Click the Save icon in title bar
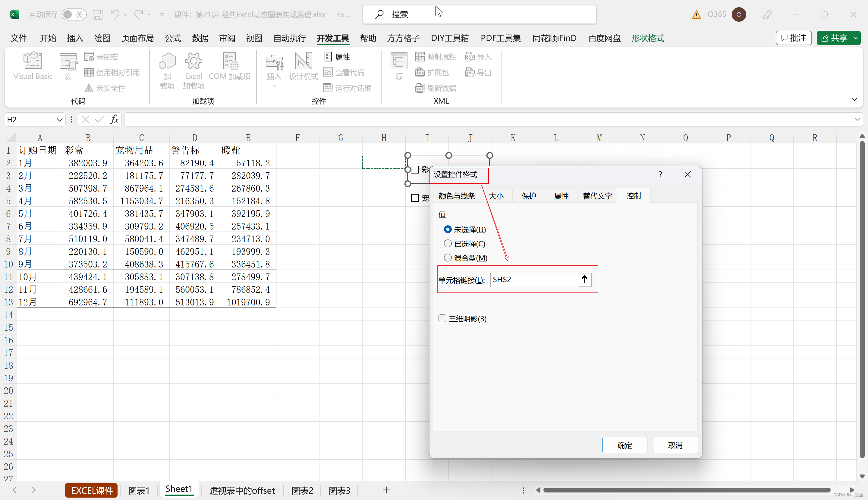Screen dimensions: 868x500 98,14
